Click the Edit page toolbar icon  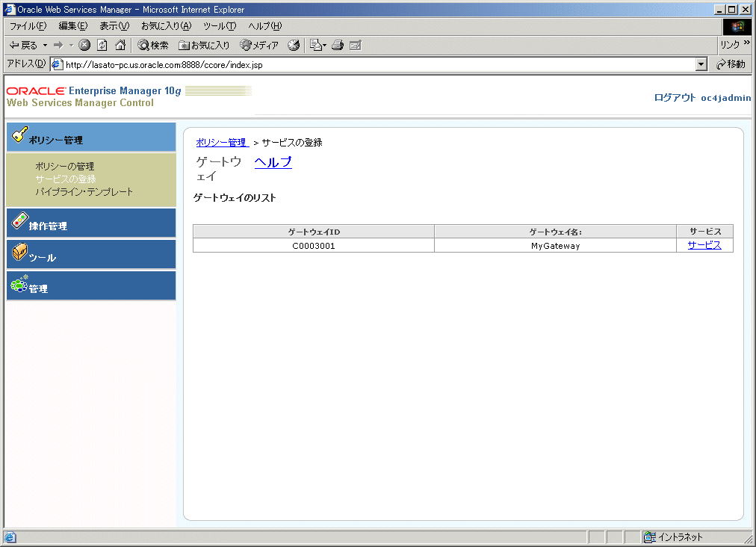point(356,46)
